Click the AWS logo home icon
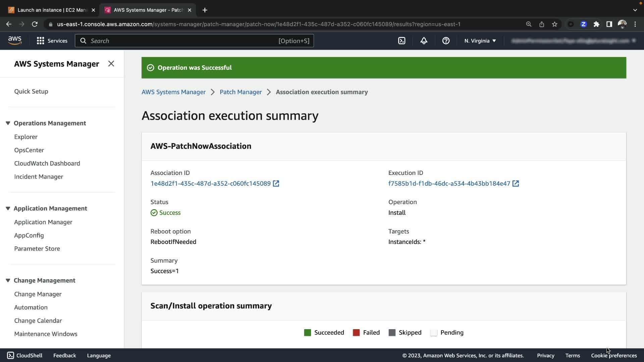The height and width of the screenshot is (362, 644). (x=15, y=41)
